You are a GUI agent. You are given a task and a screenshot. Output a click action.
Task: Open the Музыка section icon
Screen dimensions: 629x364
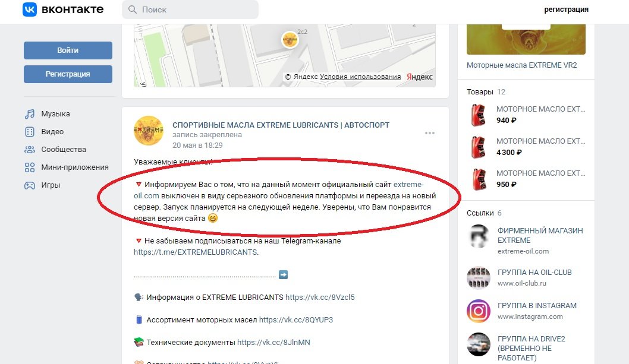click(30, 114)
